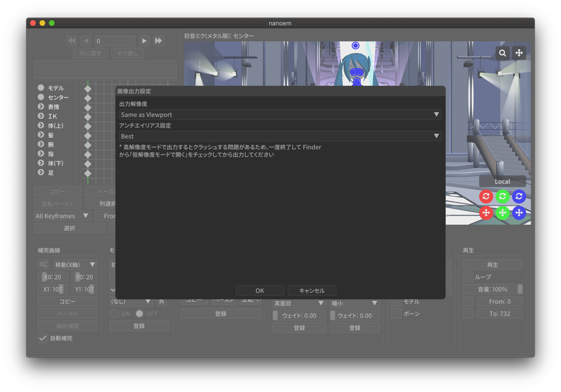
Task: Open the 出力解像度 Same as Viewport dropdown
Action: pos(280,114)
